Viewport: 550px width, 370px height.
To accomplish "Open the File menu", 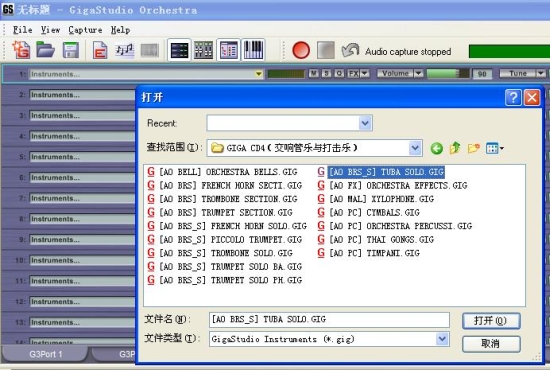I will tap(22, 30).
